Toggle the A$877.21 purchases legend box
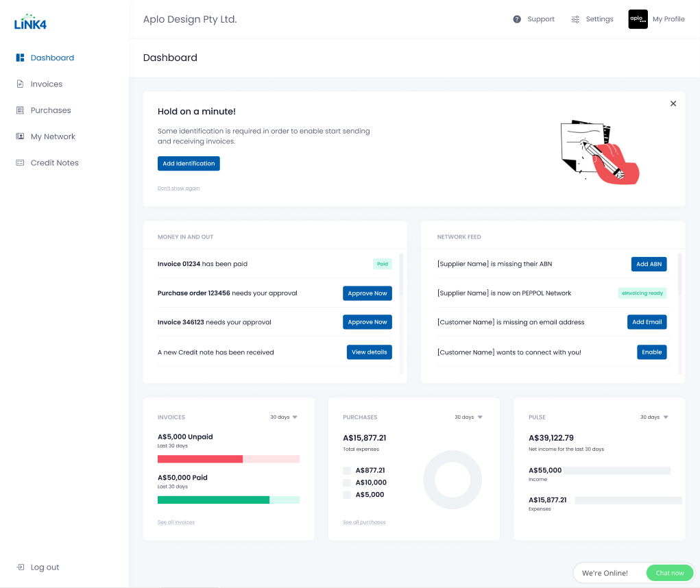Viewport: 700px width, 588px height. [x=347, y=471]
